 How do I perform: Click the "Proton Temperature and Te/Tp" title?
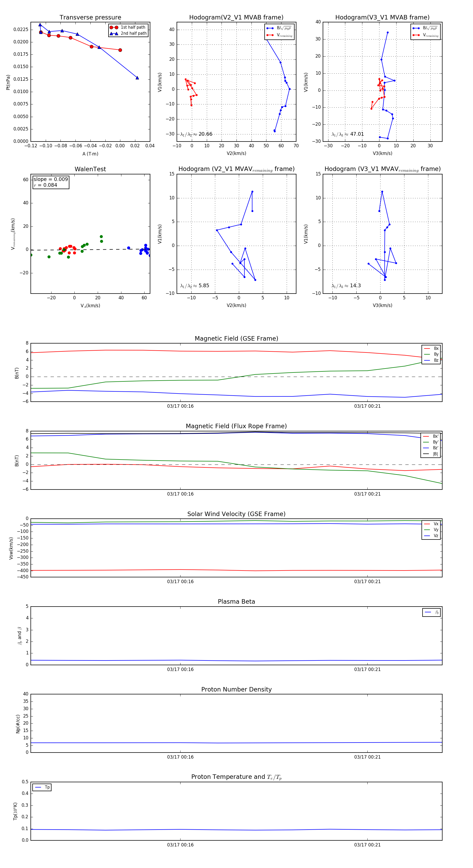point(236,777)
